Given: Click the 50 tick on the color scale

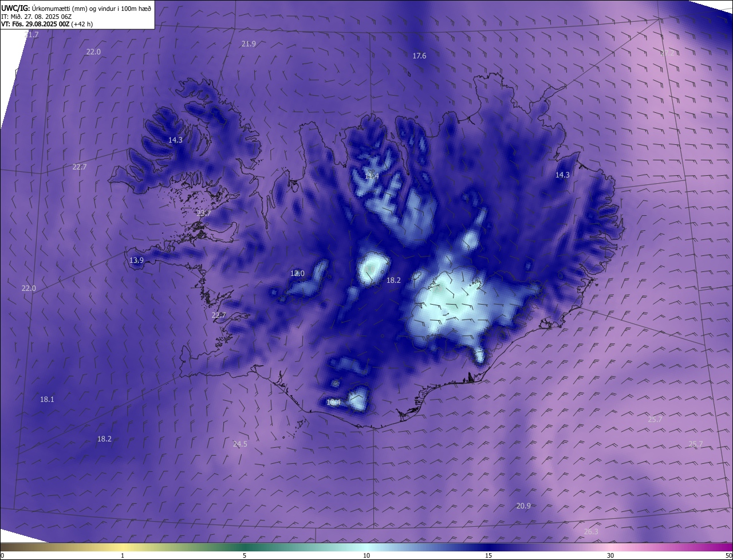Looking at the screenshot, I should [728, 555].
